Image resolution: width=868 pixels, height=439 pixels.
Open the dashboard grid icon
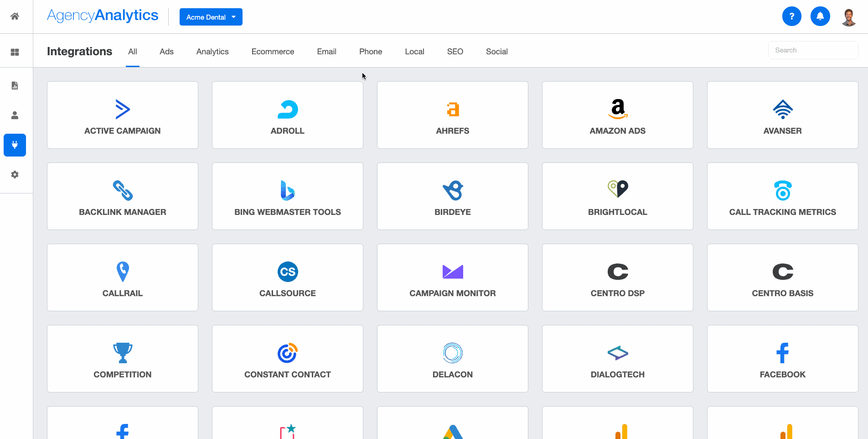coord(15,52)
